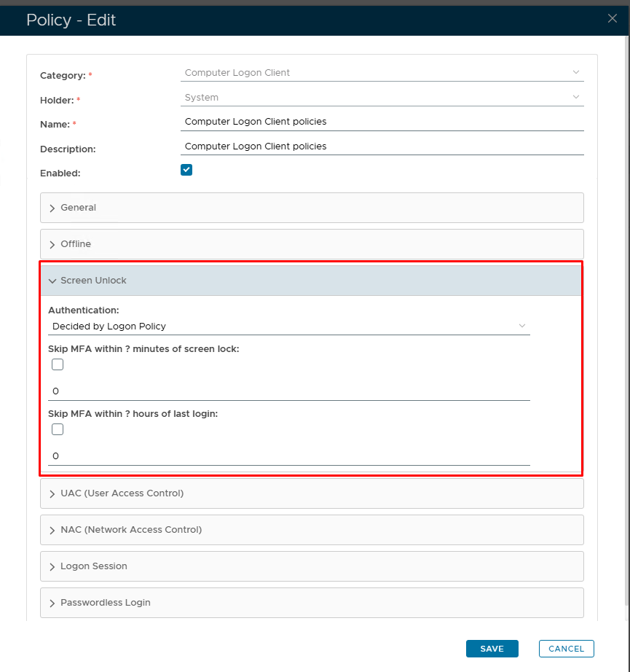Click the CANCEL button
This screenshot has width=630, height=672.
coord(566,649)
